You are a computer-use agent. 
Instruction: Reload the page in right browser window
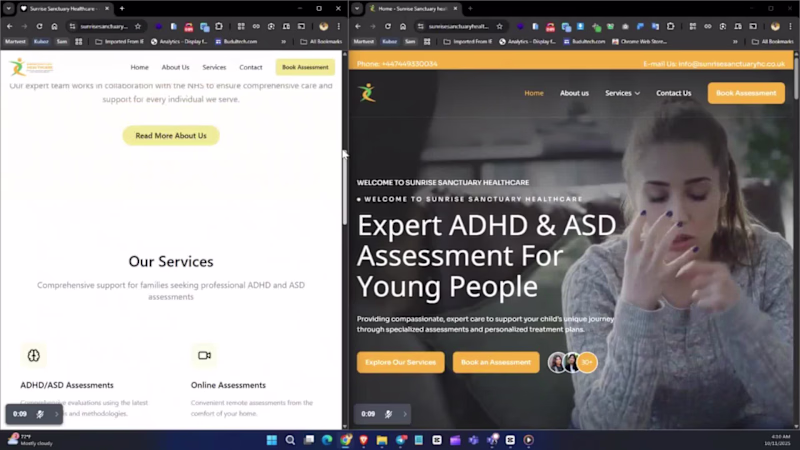coord(388,27)
